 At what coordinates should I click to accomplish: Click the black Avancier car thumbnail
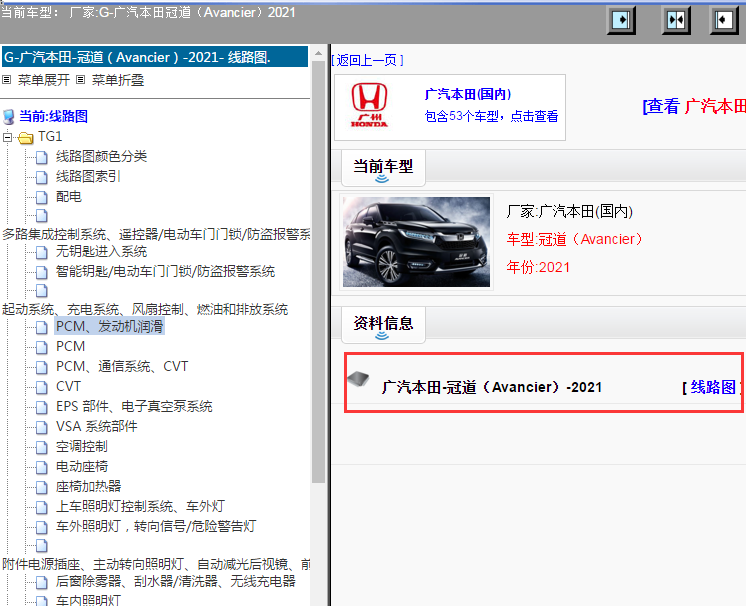pyautogui.click(x=416, y=242)
